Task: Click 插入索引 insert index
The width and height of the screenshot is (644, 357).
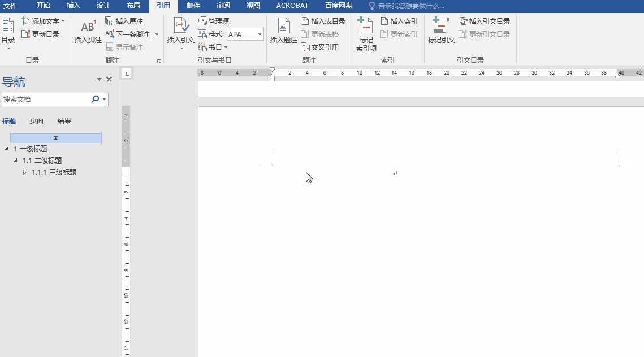Action: click(399, 21)
